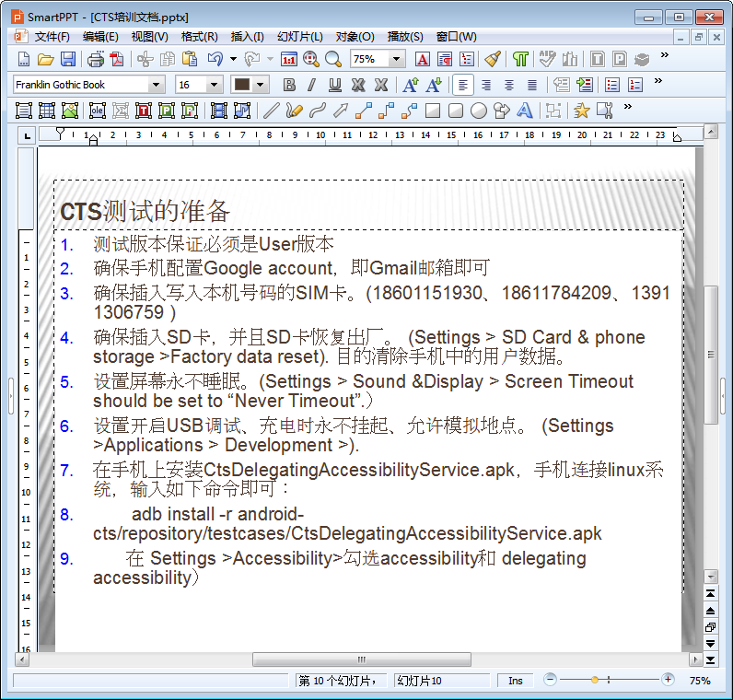Click the zoom out minus button
The height and width of the screenshot is (700, 733).
551,680
